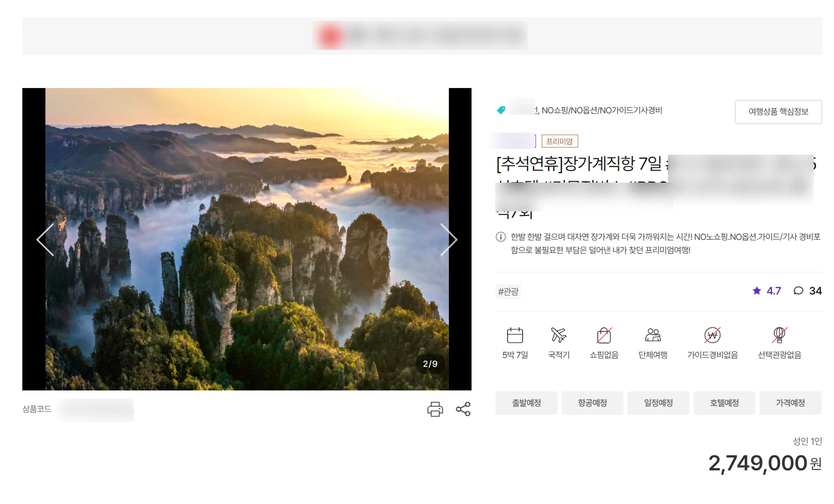The width and height of the screenshot is (834, 504).
Task: Click the [추석연휴]장가계직항 7일 title
Action: [579, 164]
